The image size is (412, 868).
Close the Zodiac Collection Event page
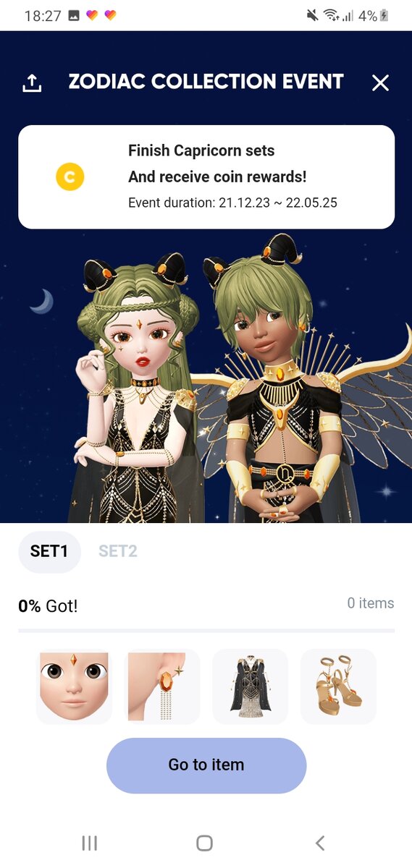coord(380,83)
